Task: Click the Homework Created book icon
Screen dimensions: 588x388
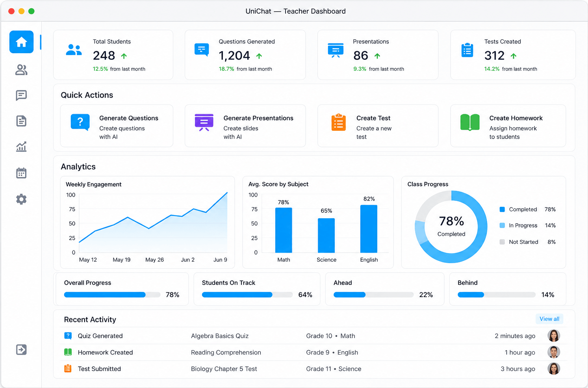Action: (x=68, y=352)
